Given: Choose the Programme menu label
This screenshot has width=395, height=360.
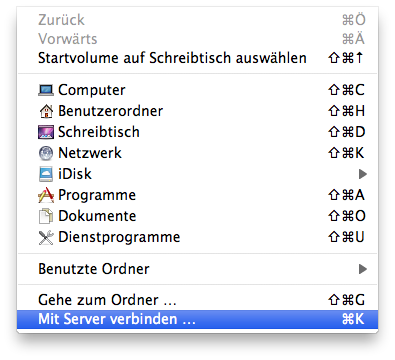Looking at the screenshot, I should [97, 196].
